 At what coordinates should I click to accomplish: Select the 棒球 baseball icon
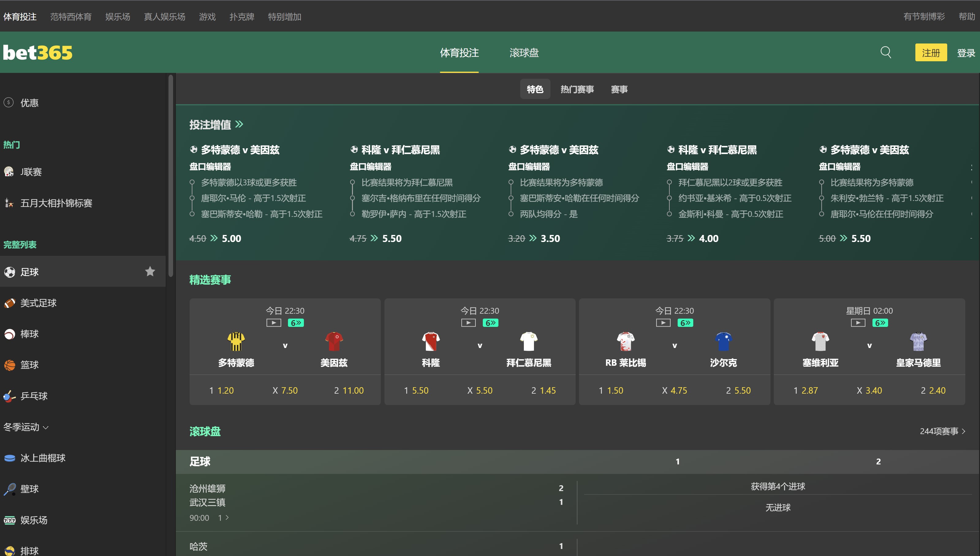9,334
